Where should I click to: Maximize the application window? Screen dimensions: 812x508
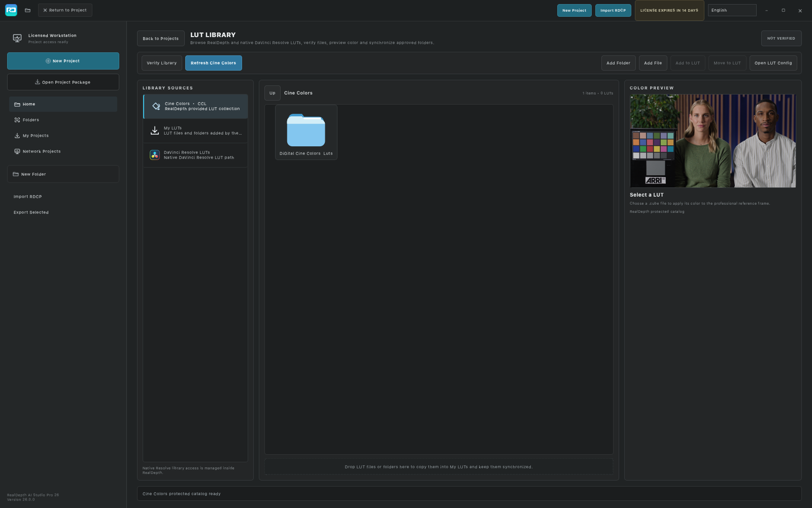tap(783, 10)
